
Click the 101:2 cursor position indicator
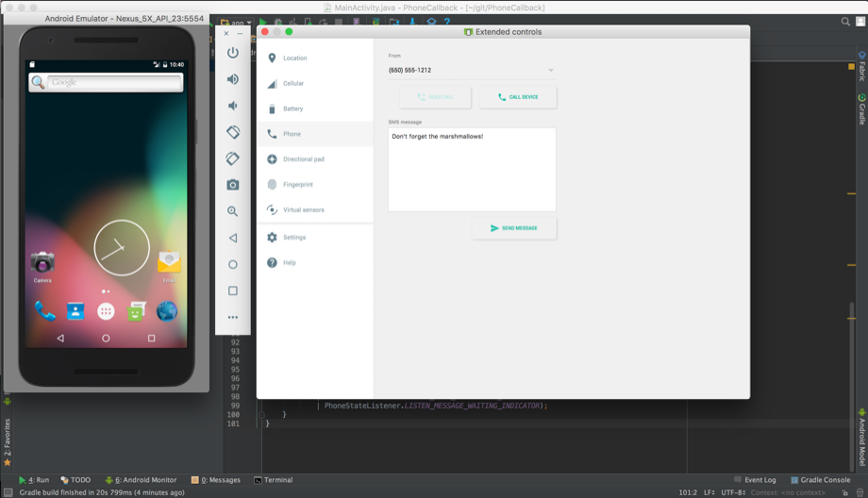(688, 492)
